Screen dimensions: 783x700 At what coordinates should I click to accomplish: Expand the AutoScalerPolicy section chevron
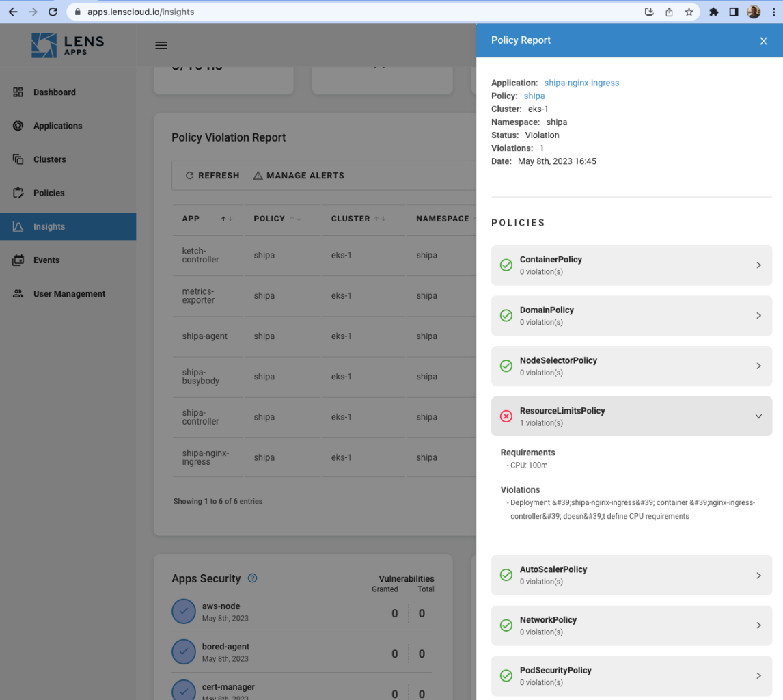[x=758, y=576]
